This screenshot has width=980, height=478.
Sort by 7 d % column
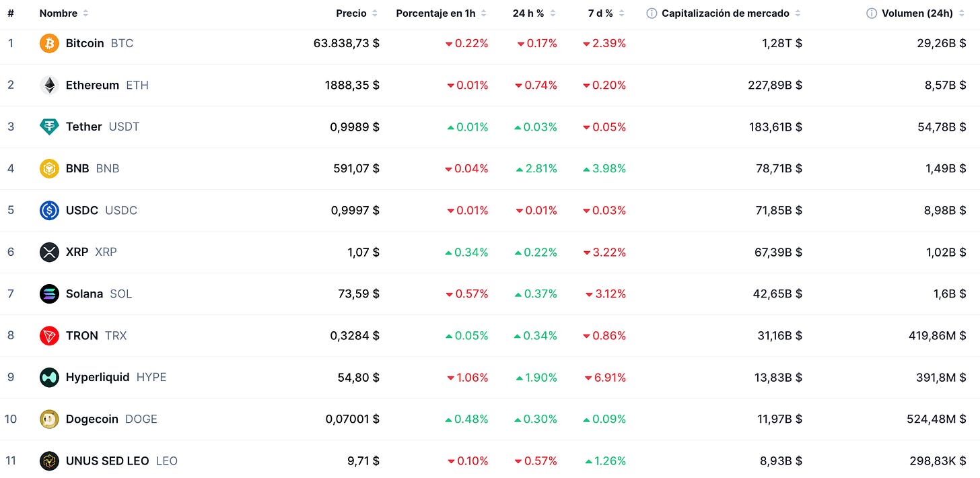[606, 13]
